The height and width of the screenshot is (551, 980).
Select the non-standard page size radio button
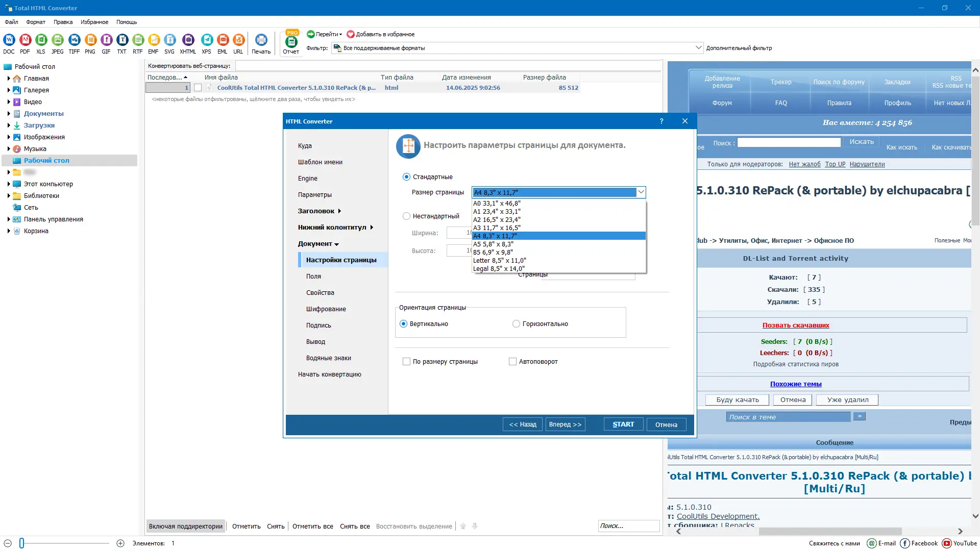406,216
